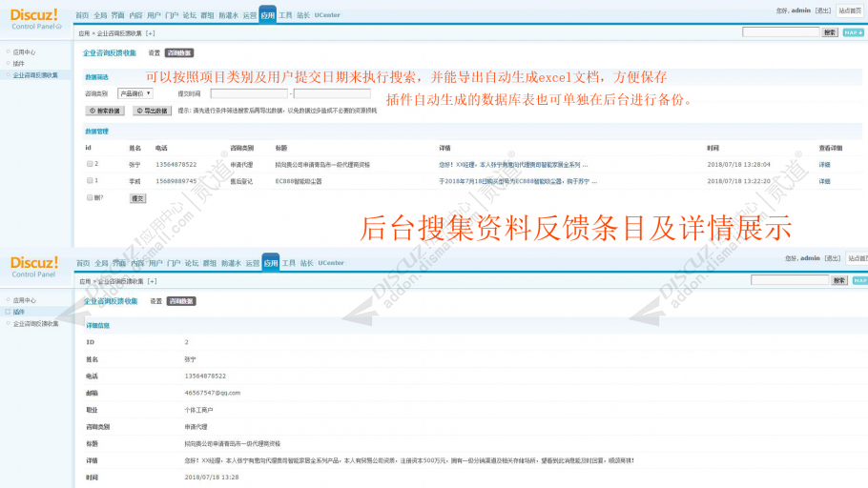Open 首页 menu in the detail info panel
This screenshot has height=488, width=868.
(x=83, y=263)
